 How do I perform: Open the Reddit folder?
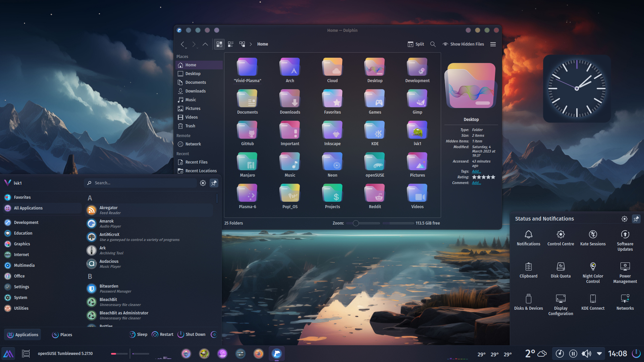375,196
